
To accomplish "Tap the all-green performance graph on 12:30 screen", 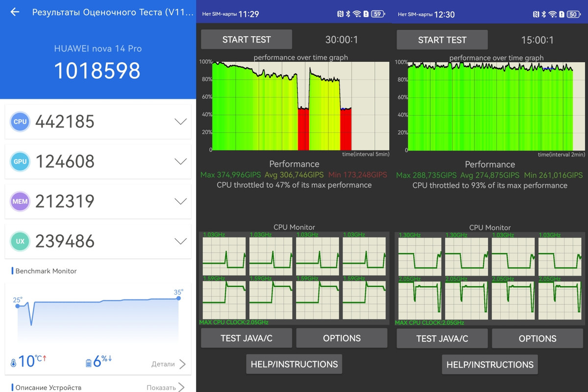I will click(x=496, y=106).
